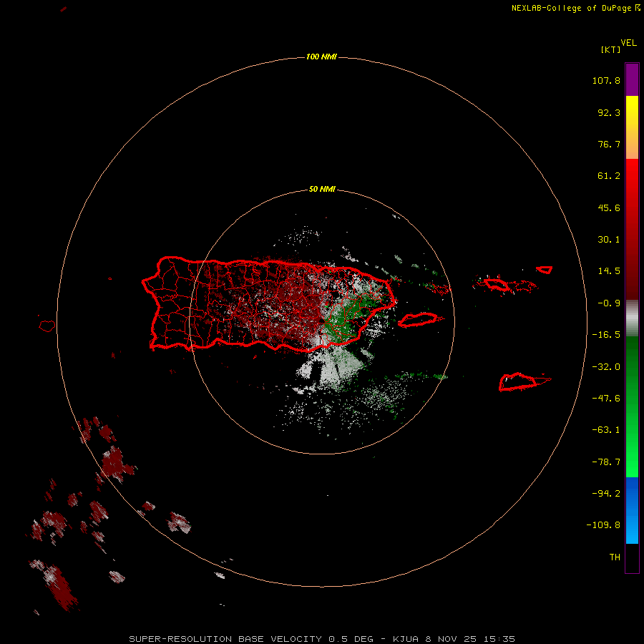
Task: Click the 30.1 legend value
Action: coord(609,240)
